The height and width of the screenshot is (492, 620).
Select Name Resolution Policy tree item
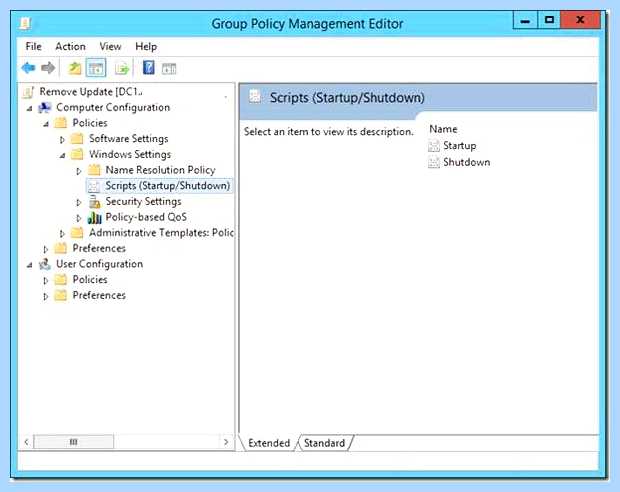tap(160, 170)
